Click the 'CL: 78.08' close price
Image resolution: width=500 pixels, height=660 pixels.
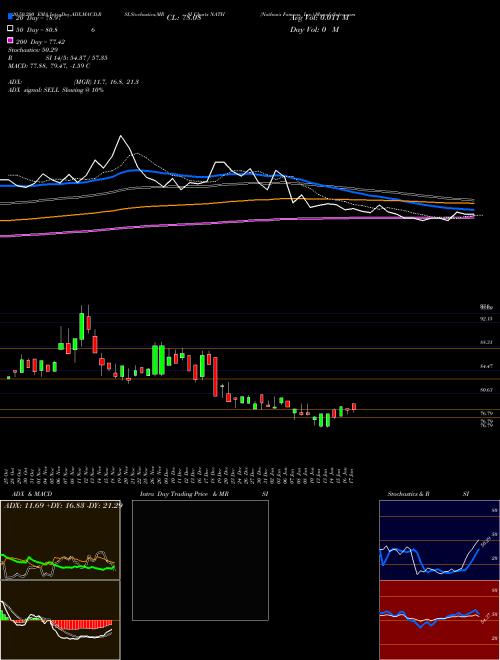[184, 18]
